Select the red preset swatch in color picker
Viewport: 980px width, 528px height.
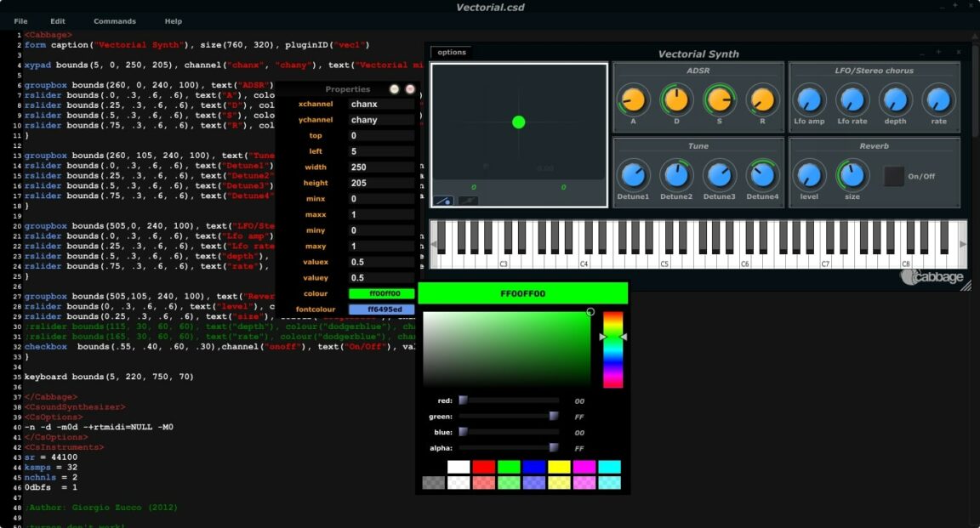coord(482,466)
